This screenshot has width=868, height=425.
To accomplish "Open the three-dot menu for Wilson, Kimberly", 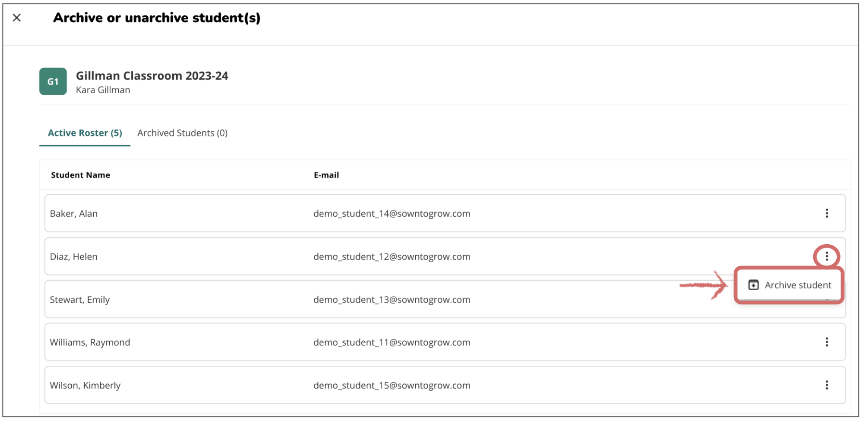I will (827, 385).
